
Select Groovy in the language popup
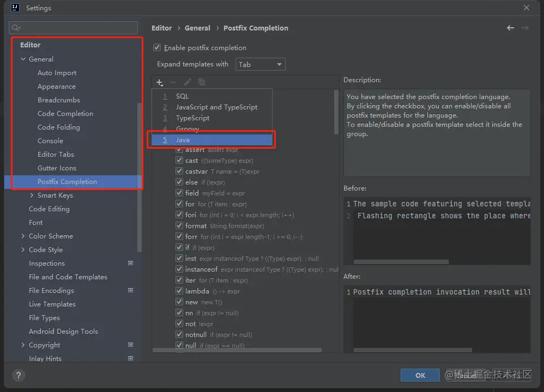[x=212, y=129]
